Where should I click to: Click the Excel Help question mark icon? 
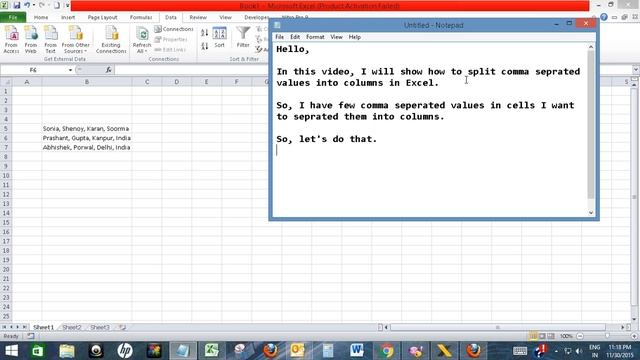[x=604, y=17]
